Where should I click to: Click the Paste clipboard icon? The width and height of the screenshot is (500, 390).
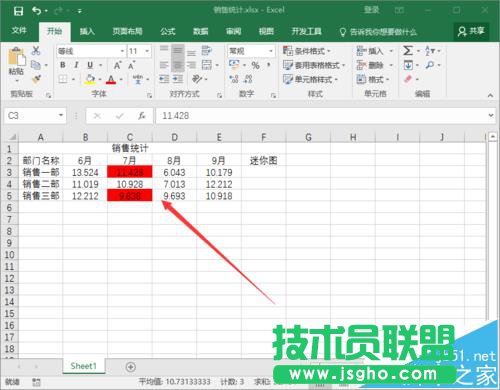click(x=17, y=57)
